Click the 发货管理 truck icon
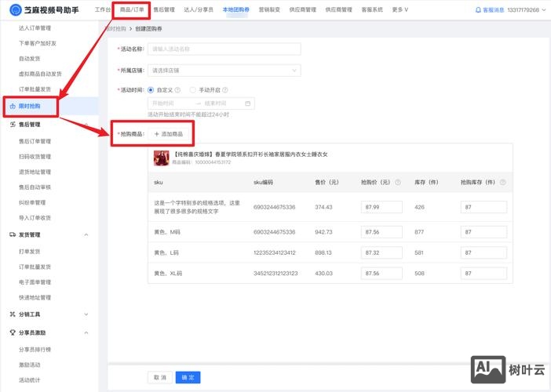This screenshot has width=551, height=392. coord(13,234)
